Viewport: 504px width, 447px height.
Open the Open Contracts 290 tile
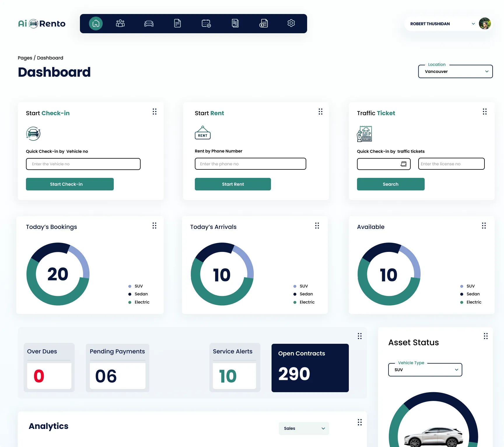(x=310, y=368)
